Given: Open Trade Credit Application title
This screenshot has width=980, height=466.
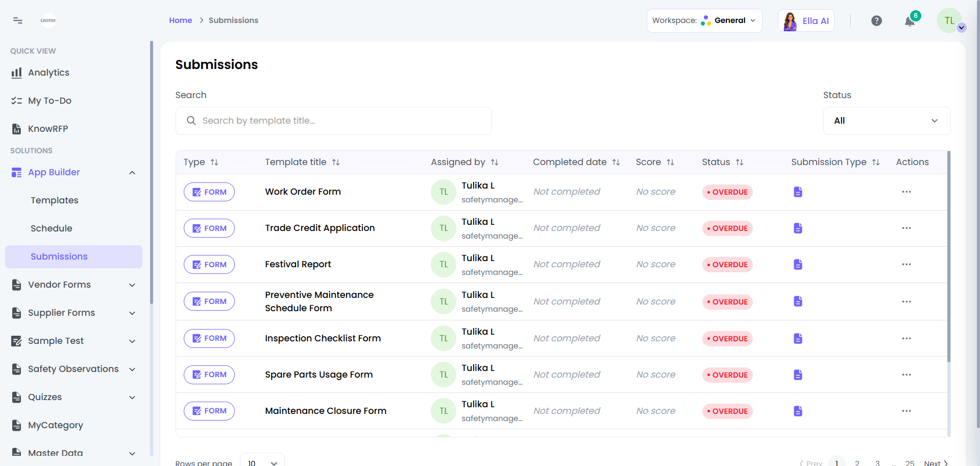Looking at the screenshot, I should pos(320,228).
